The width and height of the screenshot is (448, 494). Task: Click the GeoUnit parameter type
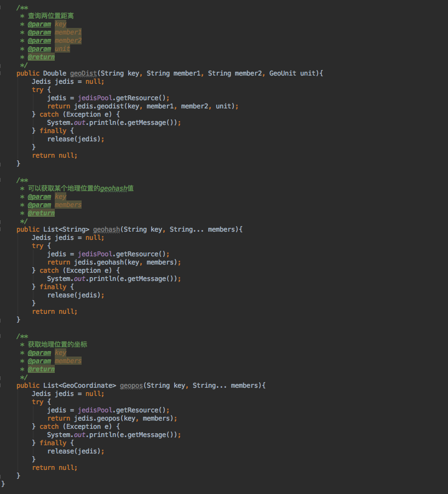coord(283,73)
